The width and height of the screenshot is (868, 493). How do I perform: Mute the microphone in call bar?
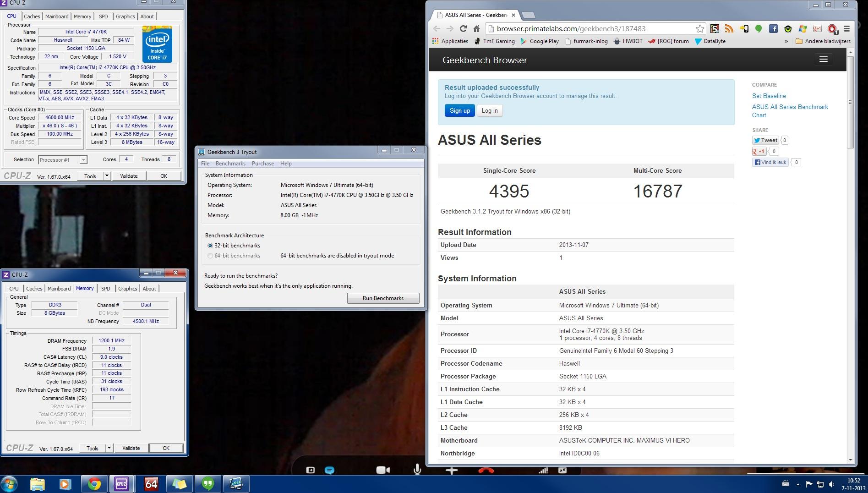(417, 470)
